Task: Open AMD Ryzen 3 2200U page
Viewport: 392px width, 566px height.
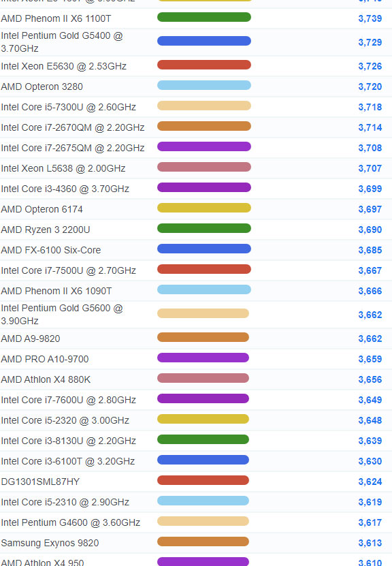Action: point(46,230)
